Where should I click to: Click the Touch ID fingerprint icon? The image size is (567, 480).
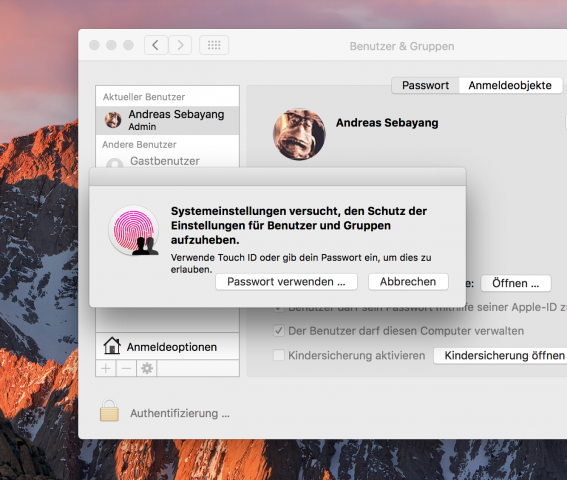[x=134, y=230]
